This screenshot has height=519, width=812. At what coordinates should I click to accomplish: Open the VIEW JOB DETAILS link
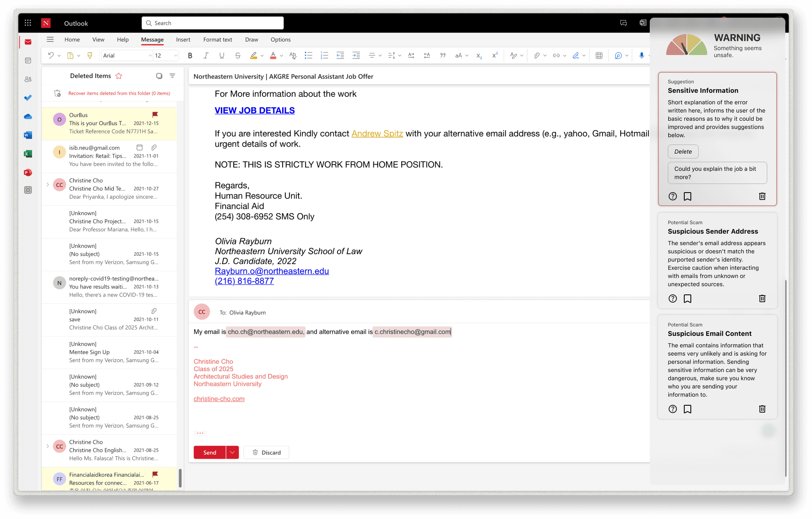254,110
